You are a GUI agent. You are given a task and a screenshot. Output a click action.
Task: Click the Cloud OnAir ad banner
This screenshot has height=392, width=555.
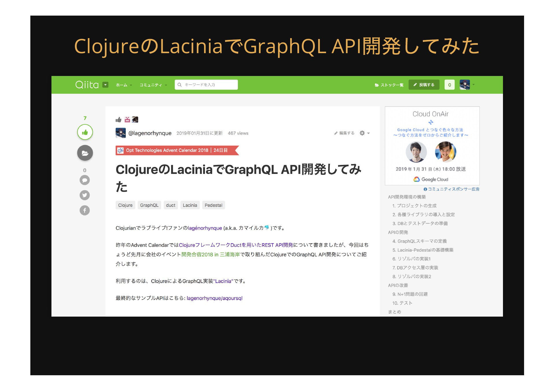[x=432, y=146]
